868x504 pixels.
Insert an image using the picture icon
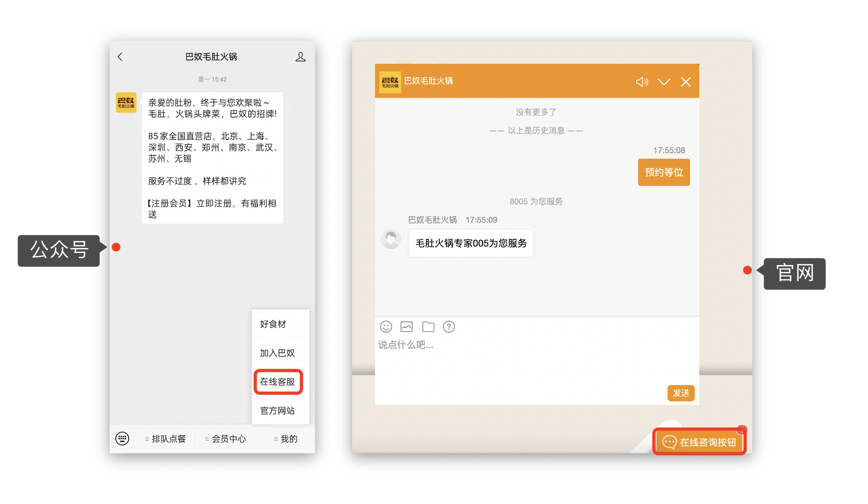(x=407, y=327)
